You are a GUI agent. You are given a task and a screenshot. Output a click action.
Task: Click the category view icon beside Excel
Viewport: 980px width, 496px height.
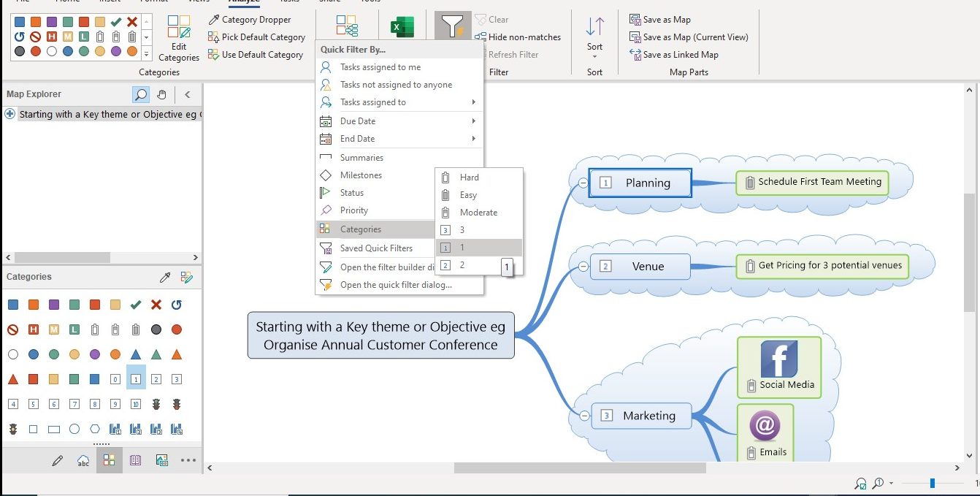347,26
